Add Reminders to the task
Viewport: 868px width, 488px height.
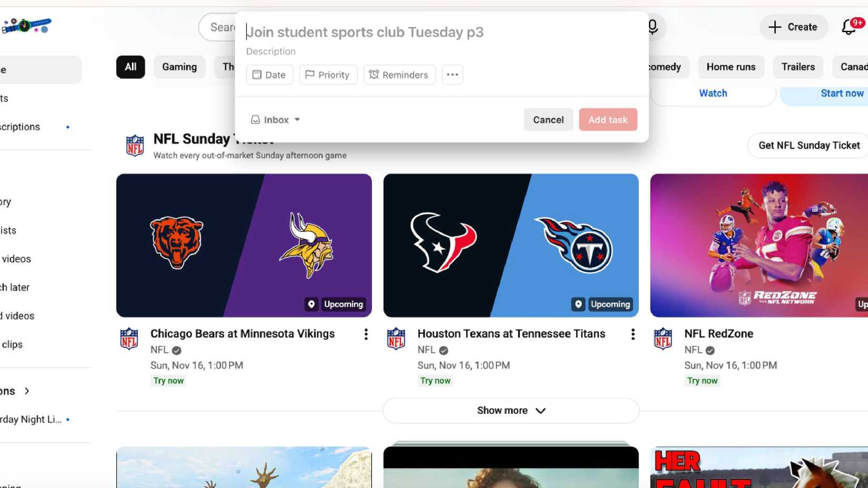pos(399,75)
